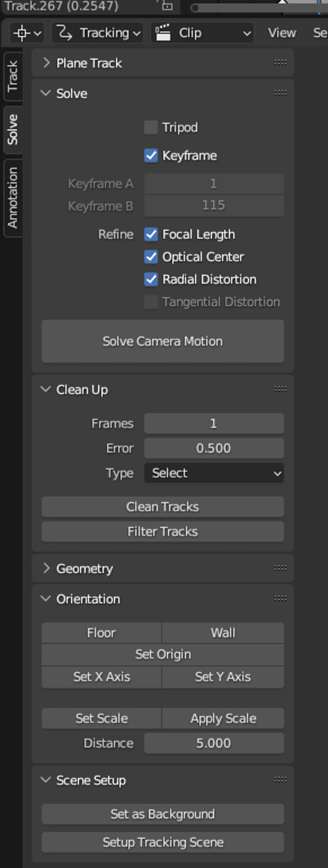The width and height of the screenshot is (328, 868).
Task: Click the Geometry panel grip dots
Action: click(x=280, y=568)
